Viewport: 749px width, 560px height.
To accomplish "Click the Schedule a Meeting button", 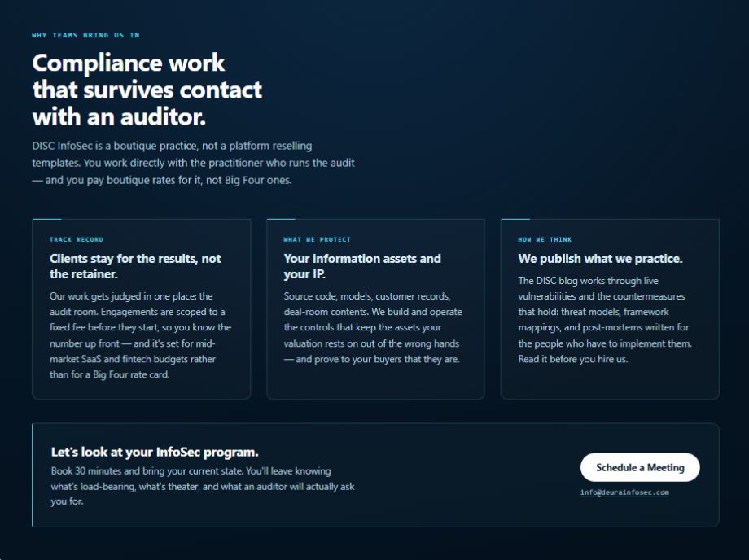I will [x=640, y=467].
